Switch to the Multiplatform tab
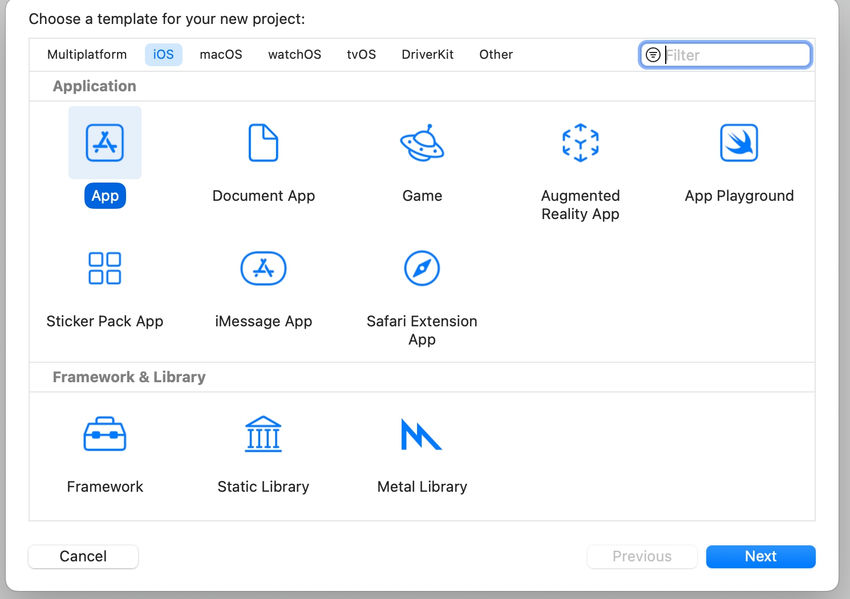 tap(86, 55)
